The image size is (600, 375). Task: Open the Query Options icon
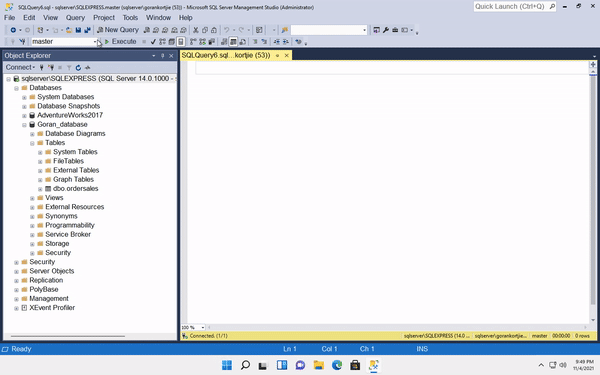click(172, 41)
